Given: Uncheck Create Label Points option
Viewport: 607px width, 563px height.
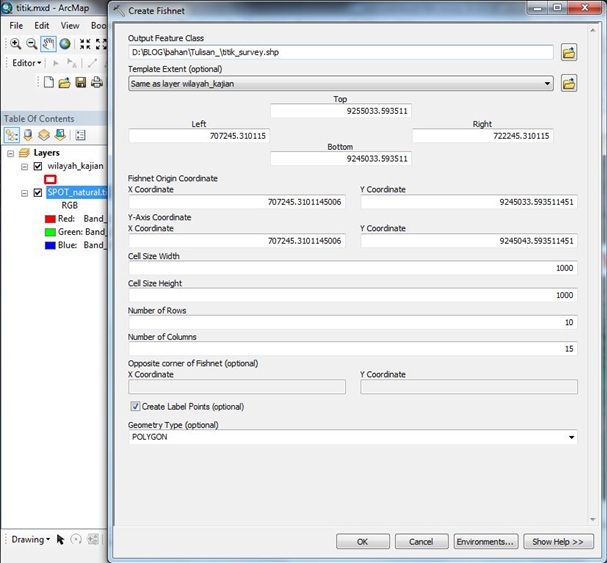Looking at the screenshot, I should click(135, 406).
